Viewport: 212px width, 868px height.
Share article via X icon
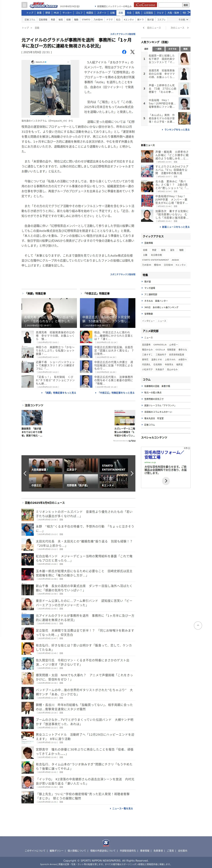point(132,52)
